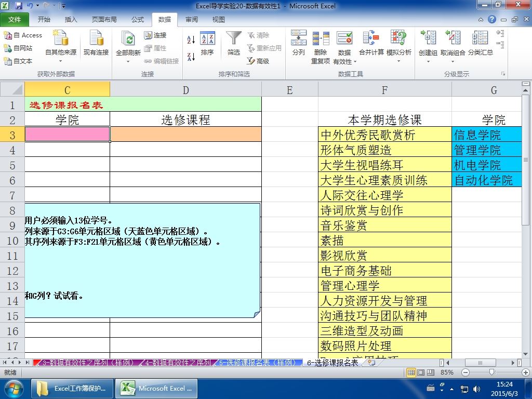Open the Sort (排序) dialog

coord(207,43)
